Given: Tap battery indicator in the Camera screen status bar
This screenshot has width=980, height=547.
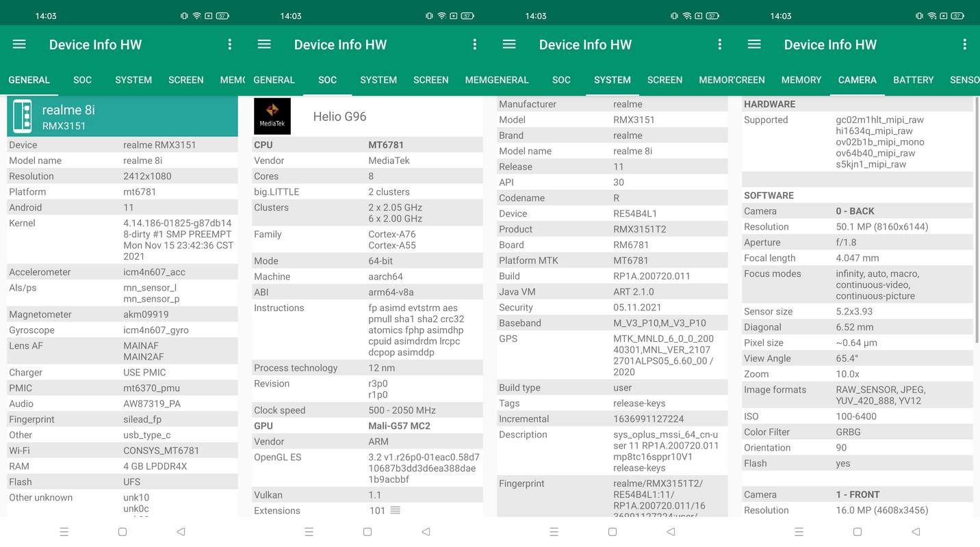Looking at the screenshot, I should click(957, 16).
